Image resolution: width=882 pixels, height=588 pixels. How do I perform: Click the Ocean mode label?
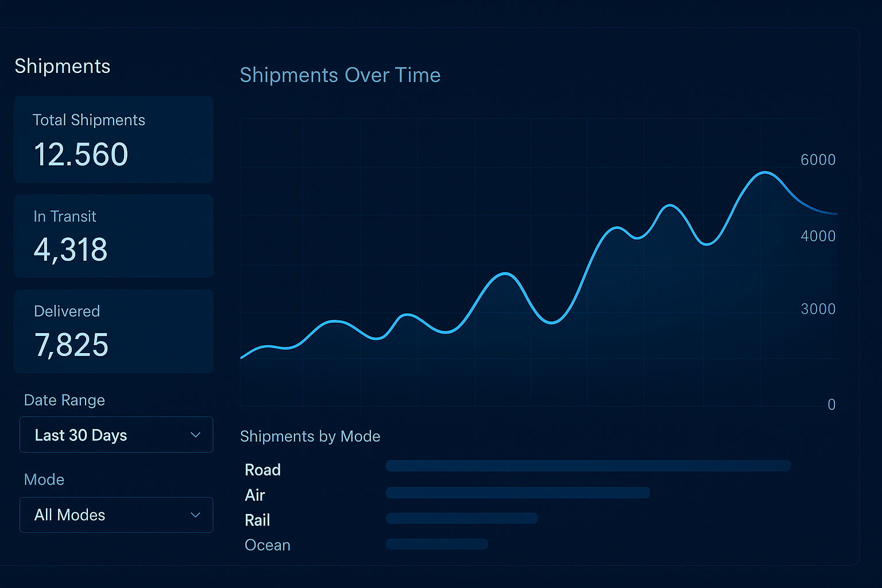tap(268, 545)
